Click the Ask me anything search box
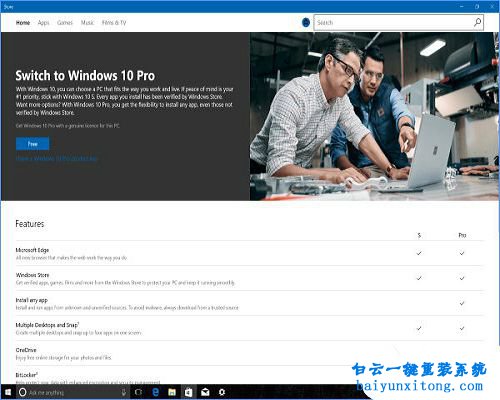500x400 pixels. pos(72,392)
